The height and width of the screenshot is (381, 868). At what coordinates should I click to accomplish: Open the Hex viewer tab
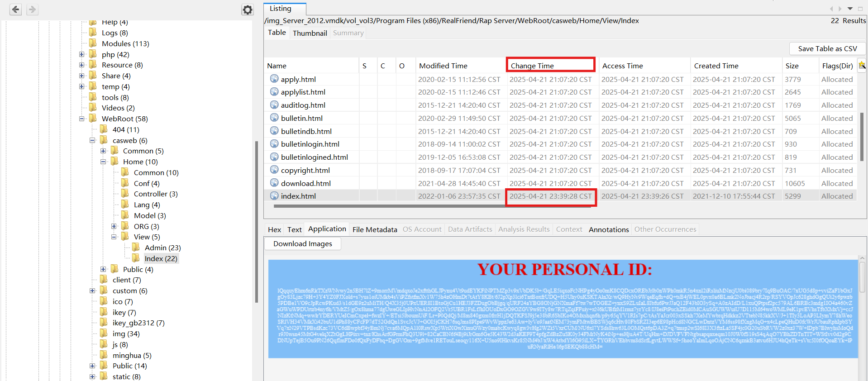pyautogui.click(x=274, y=229)
